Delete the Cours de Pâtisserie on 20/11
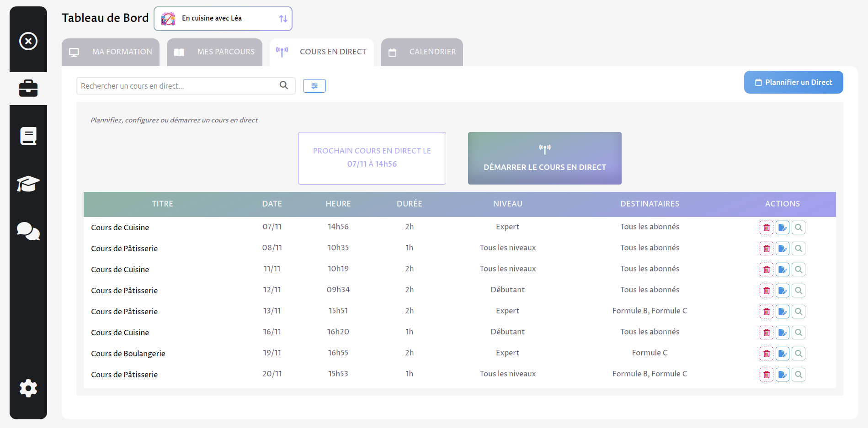This screenshot has height=428, width=868. pos(766,374)
